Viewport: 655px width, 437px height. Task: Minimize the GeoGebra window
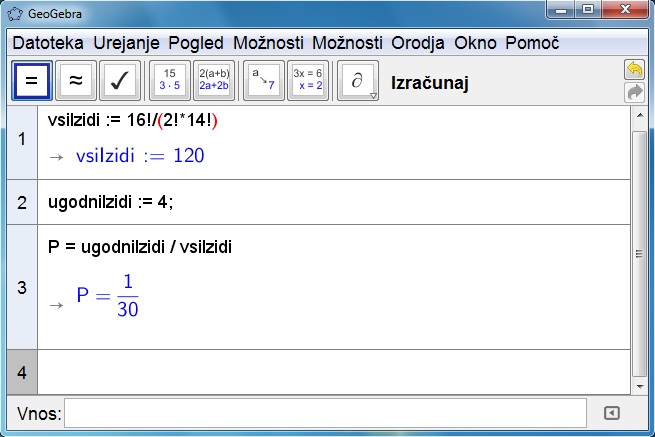[x=561, y=9]
